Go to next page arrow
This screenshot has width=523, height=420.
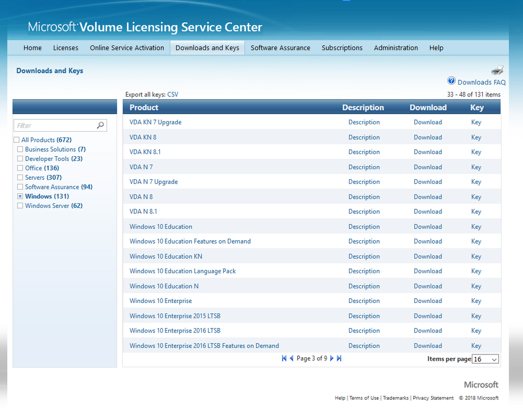[332, 358]
